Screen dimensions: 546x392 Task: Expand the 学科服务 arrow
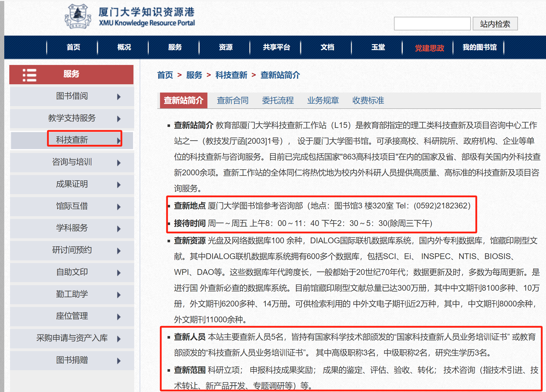pyautogui.click(x=119, y=228)
